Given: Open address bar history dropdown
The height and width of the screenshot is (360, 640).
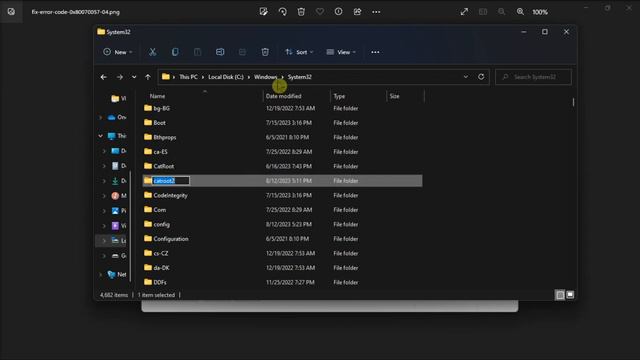Looking at the screenshot, I should (x=466, y=77).
